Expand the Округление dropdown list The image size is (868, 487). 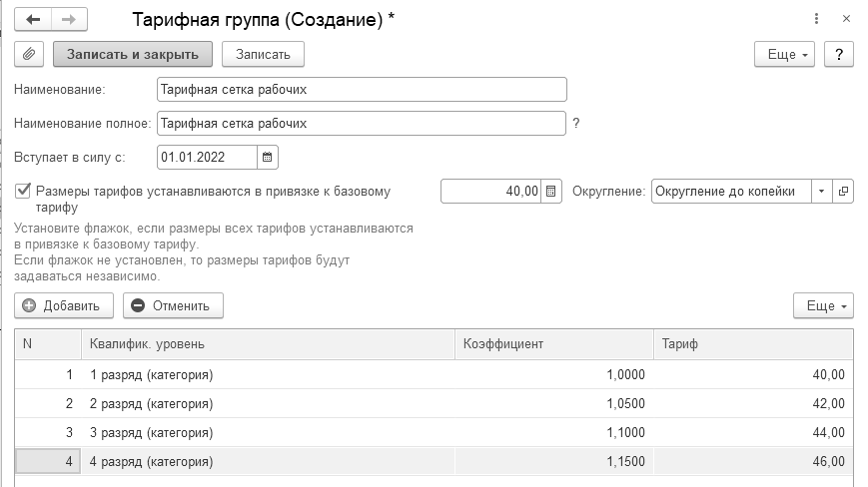pyautogui.click(x=821, y=191)
